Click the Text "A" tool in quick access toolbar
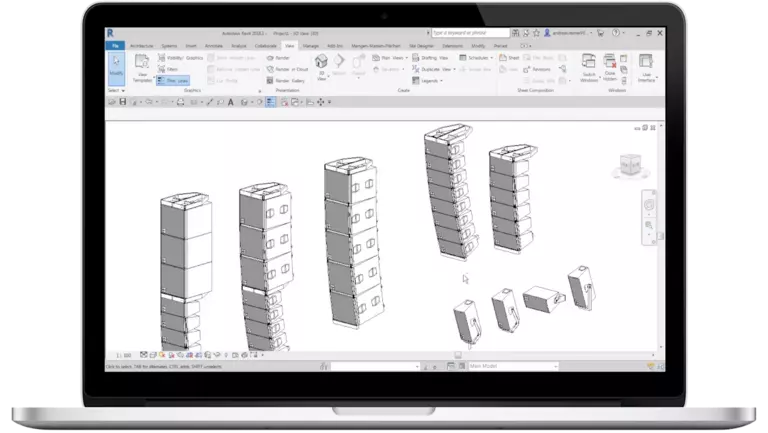The width and height of the screenshot is (768, 433). click(231, 102)
